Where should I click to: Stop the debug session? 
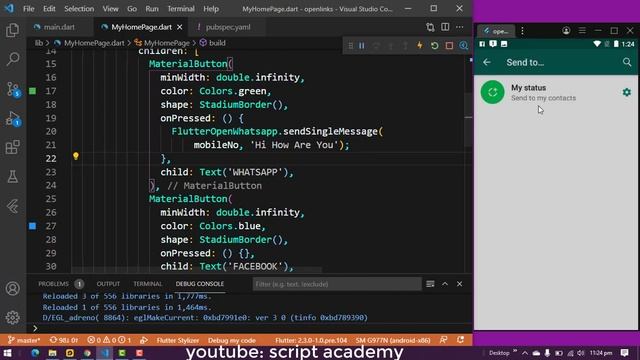(x=449, y=46)
